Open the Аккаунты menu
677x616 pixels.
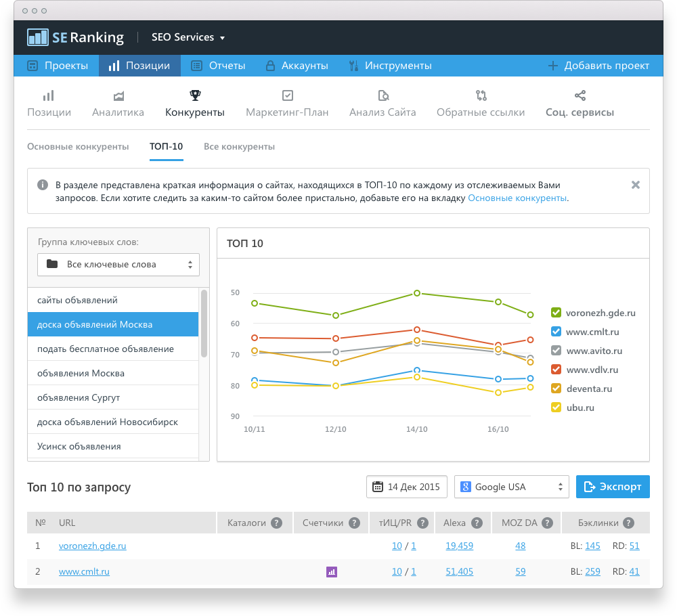(x=297, y=66)
